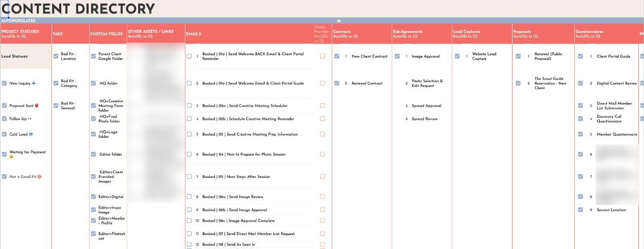Check the Send As Seen In email checkbox
The width and height of the screenshot is (644, 249).
189,244
